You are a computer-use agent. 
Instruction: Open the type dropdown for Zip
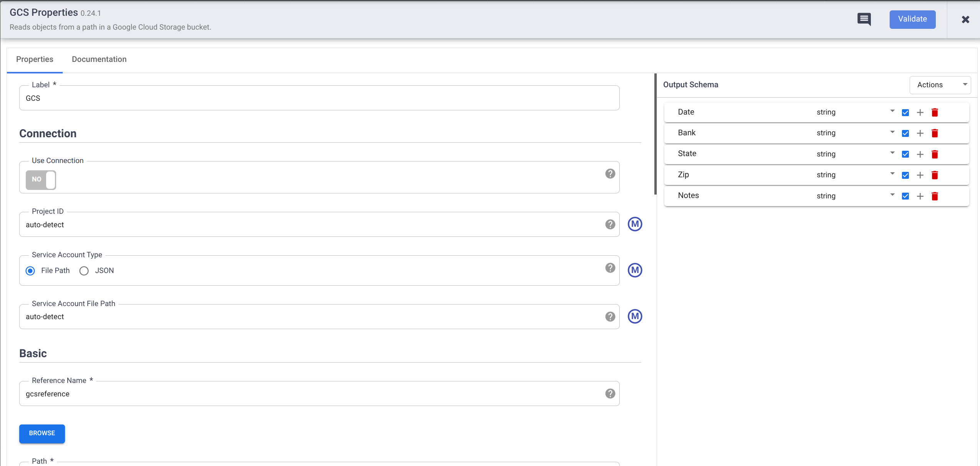[892, 174]
